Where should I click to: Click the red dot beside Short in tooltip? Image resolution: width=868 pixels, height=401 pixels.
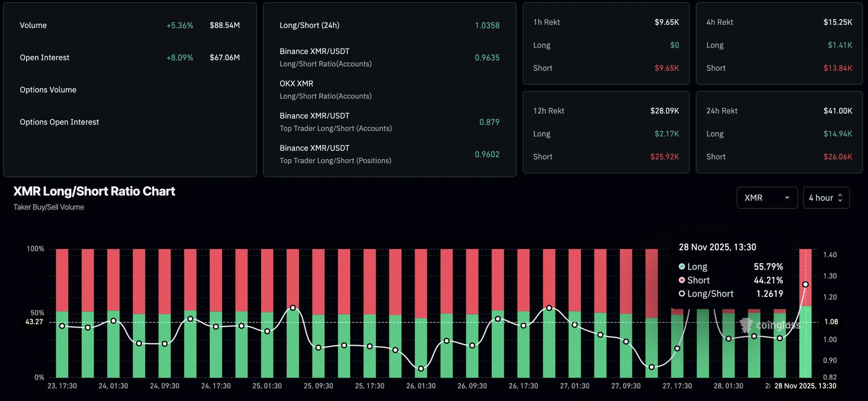[x=682, y=280]
